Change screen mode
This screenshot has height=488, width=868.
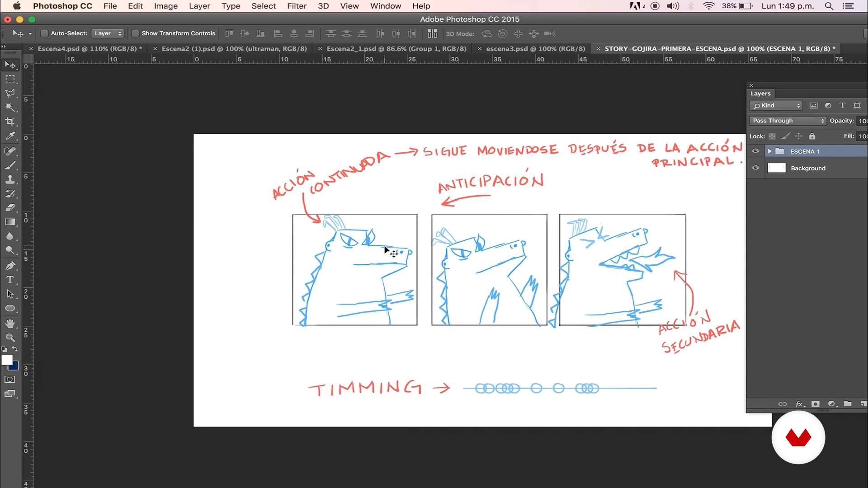coord(10,394)
